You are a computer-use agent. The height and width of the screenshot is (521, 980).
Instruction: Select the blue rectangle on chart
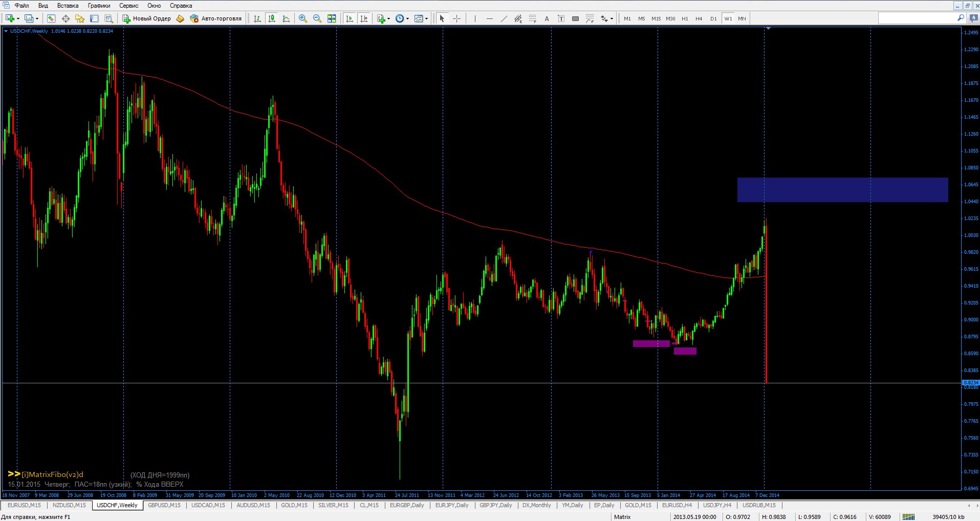pyautogui.click(x=842, y=190)
